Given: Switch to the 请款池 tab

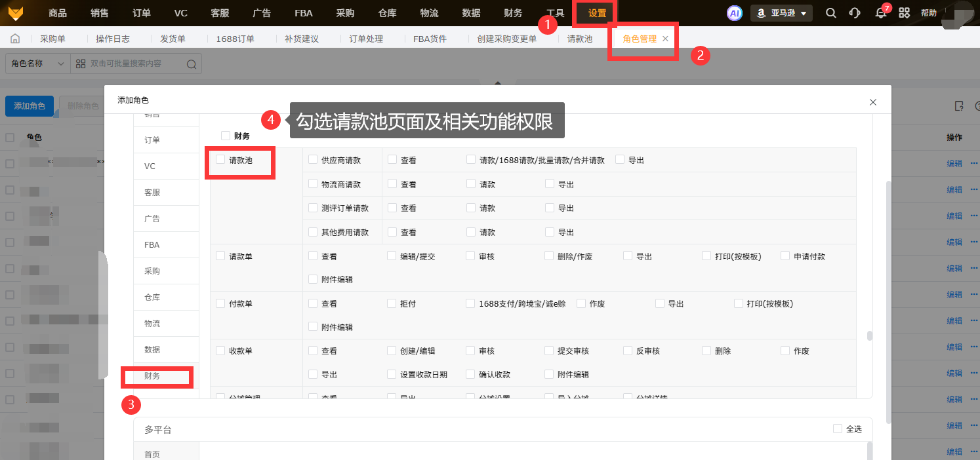Looking at the screenshot, I should click(579, 39).
